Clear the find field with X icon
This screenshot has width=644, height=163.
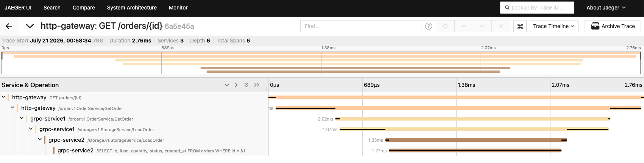[501, 26]
